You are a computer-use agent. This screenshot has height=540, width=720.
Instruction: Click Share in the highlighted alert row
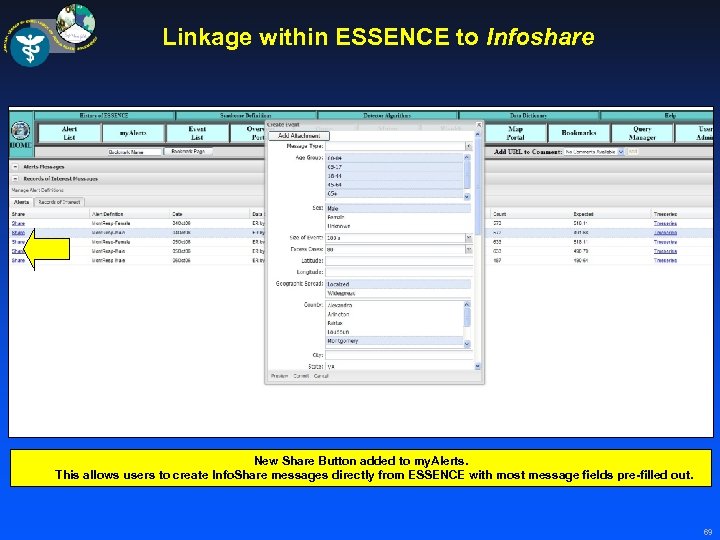click(x=18, y=233)
